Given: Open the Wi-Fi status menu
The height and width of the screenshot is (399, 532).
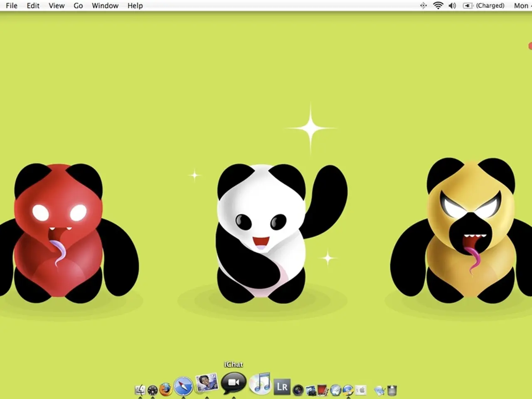Looking at the screenshot, I should [438, 5].
